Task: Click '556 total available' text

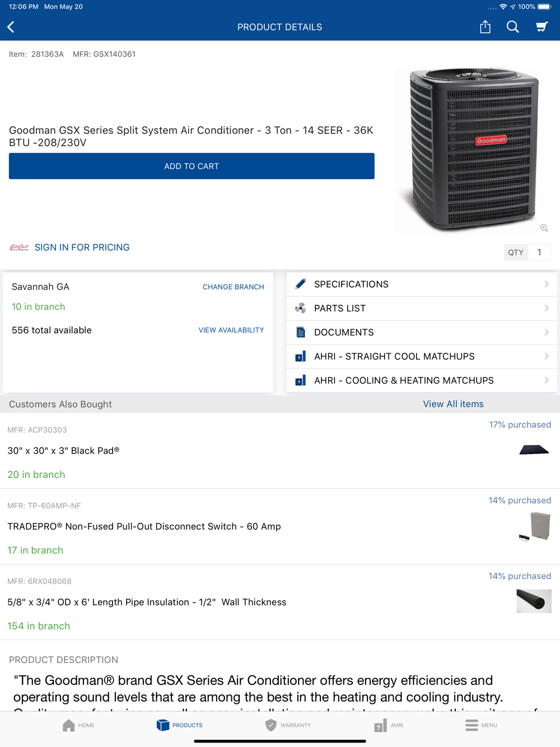Action: click(52, 330)
